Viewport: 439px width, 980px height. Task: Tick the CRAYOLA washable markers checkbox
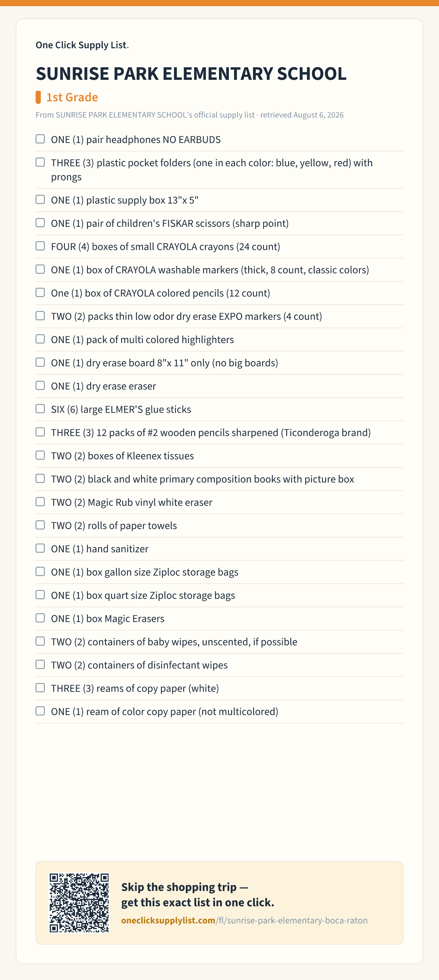(40, 269)
